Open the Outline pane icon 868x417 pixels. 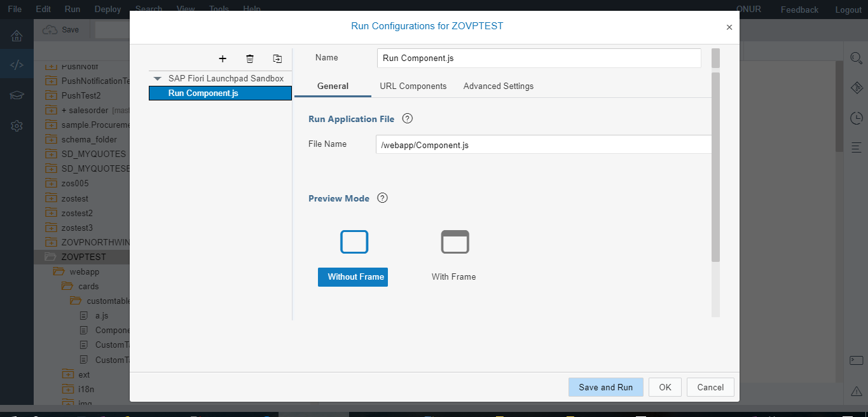pyautogui.click(x=856, y=147)
